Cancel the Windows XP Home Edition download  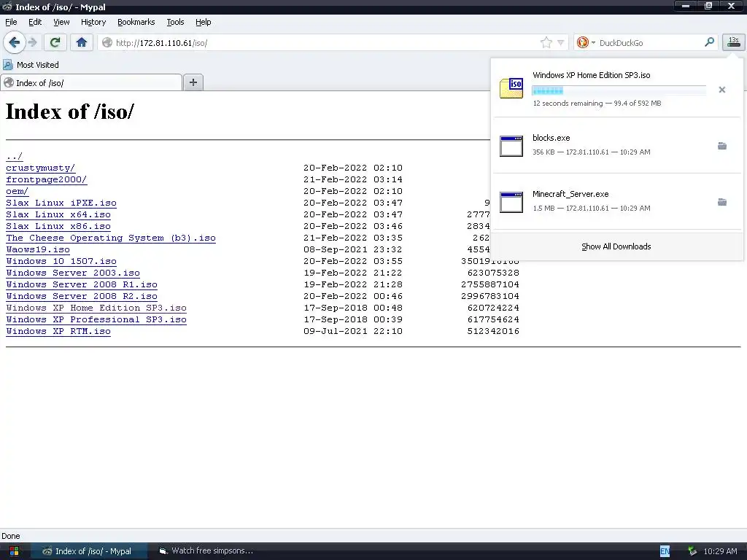(721, 90)
